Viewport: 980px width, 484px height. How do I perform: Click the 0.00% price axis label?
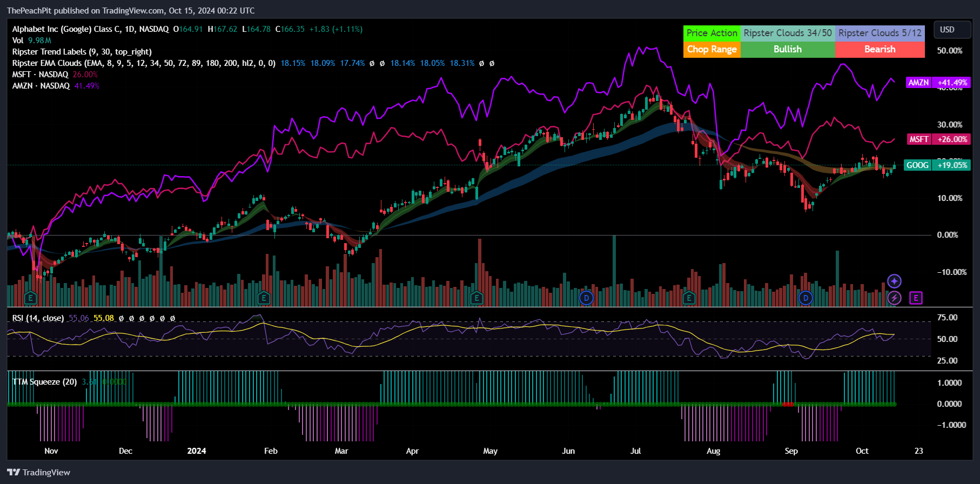pyautogui.click(x=948, y=235)
